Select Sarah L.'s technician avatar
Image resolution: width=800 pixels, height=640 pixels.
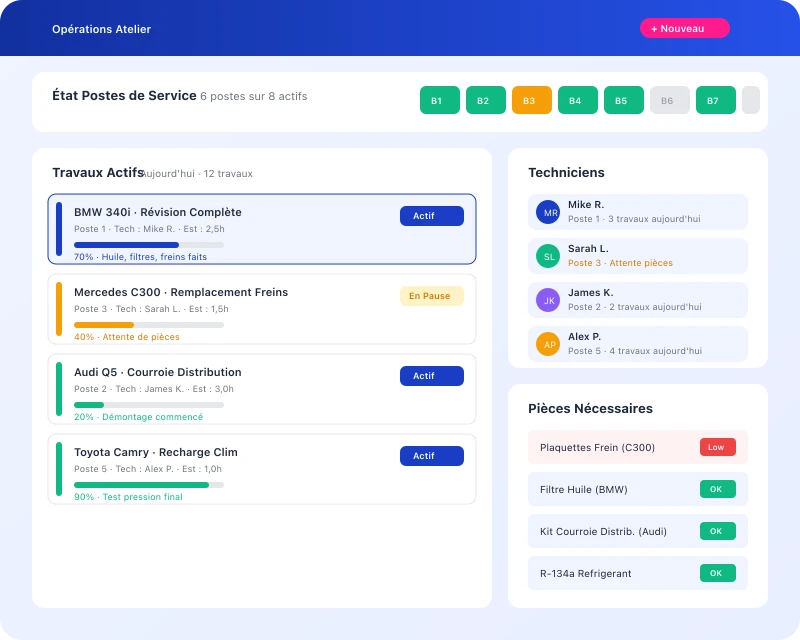547,256
